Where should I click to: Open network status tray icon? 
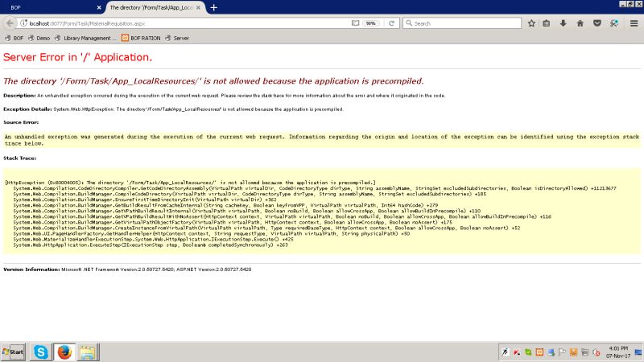[585, 352]
